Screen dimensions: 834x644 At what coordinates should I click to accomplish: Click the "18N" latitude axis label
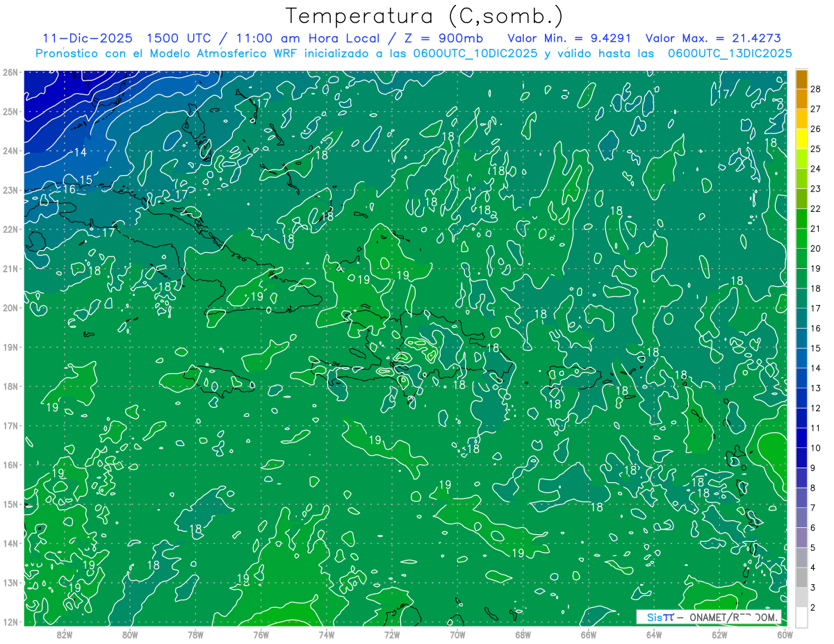point(10,386)
